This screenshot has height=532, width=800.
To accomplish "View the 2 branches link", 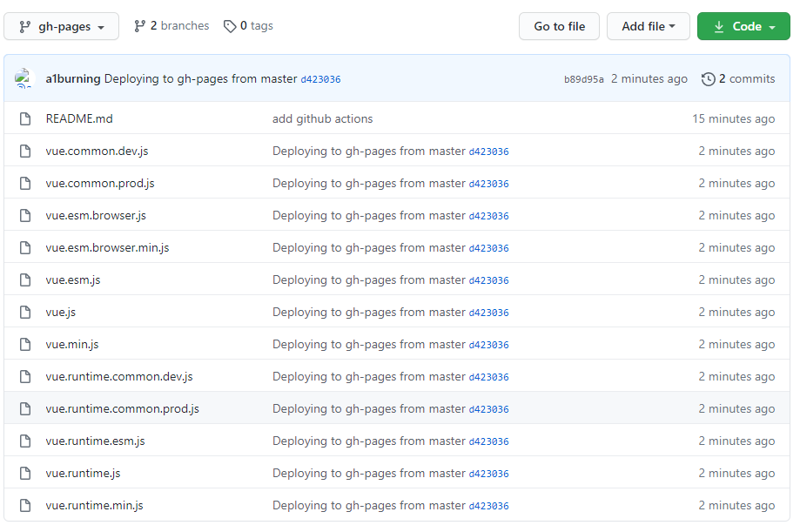I will pyautogui.click(x=171, y=26).
